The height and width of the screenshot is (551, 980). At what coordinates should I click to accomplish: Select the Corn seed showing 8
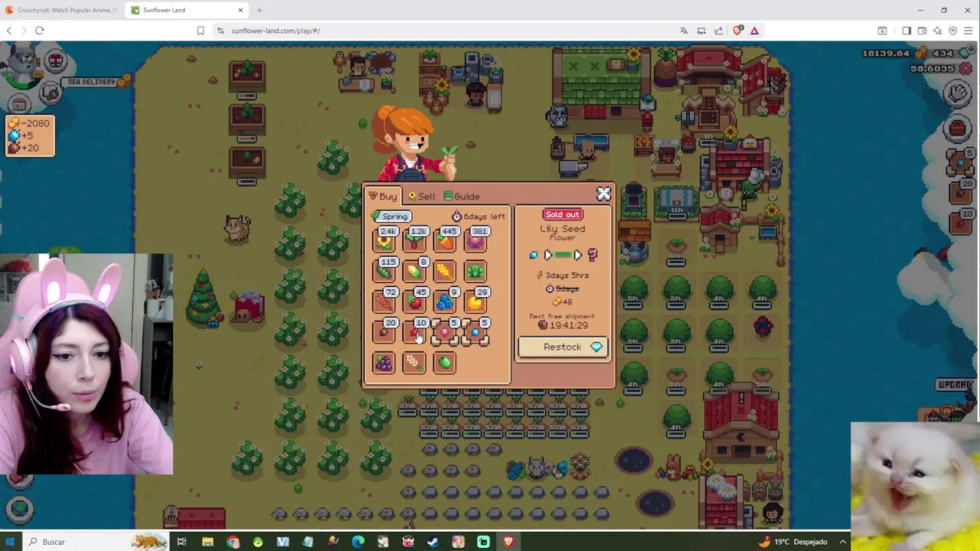(x=415, y=270)
